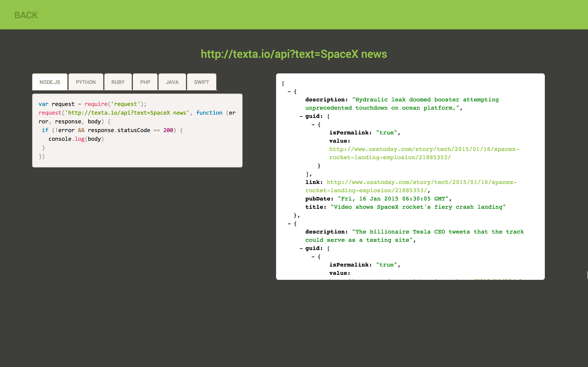Collapse second guid inner object
The height and width of the screenshot is (367, 588).
click(313, 257)
